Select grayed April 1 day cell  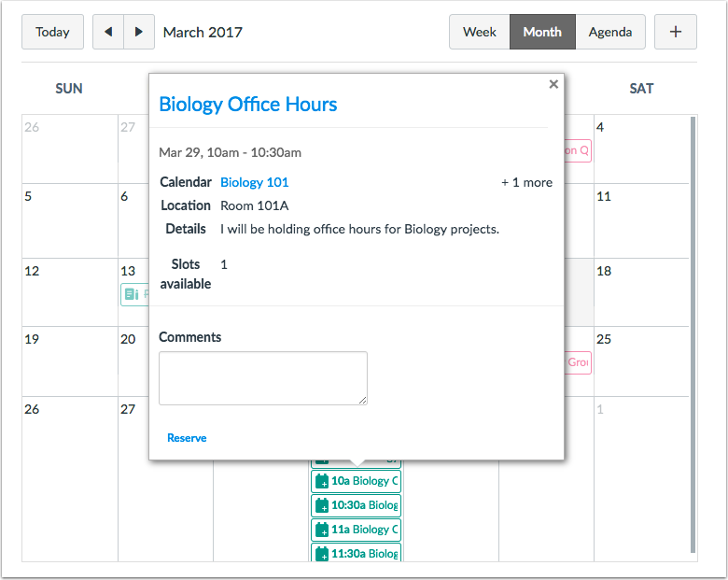coord(641,479)
